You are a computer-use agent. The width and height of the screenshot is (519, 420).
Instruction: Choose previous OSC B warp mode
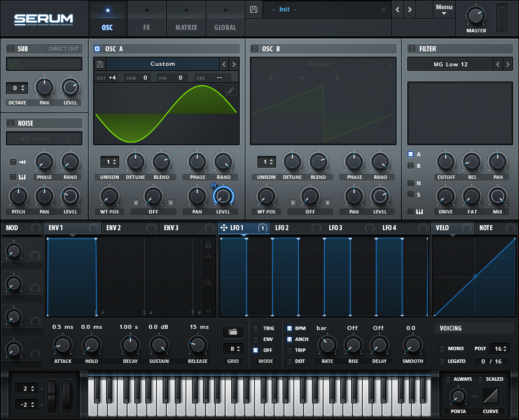pos(292,202)
